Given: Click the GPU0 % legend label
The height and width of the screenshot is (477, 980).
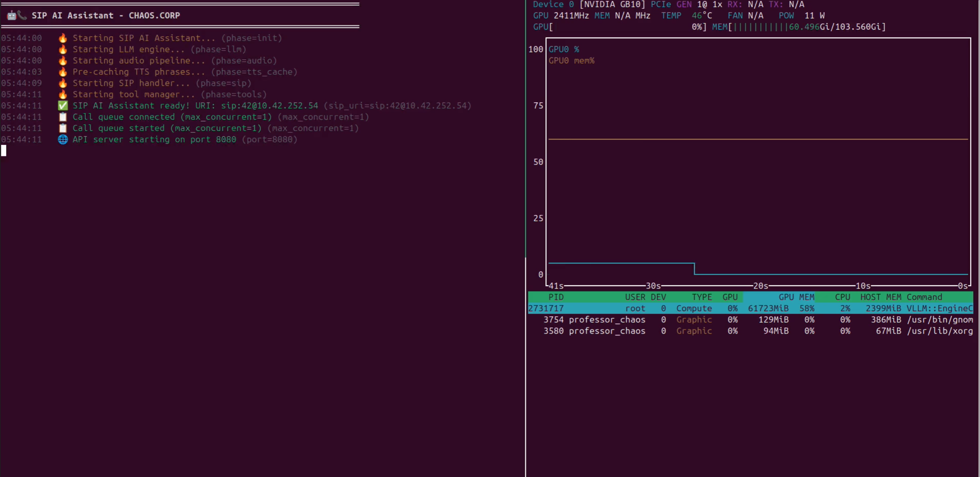Looking at the screenshot, I should point(563,49).
